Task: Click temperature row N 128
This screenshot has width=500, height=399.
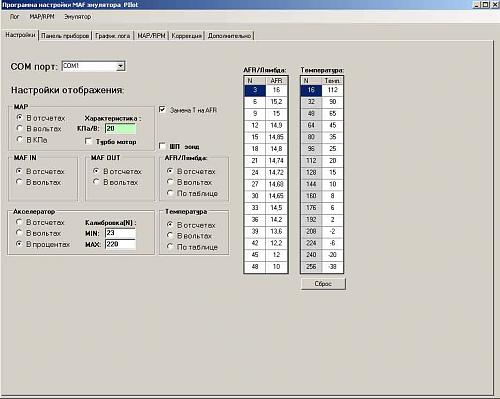Action: [x=311, y=172]
